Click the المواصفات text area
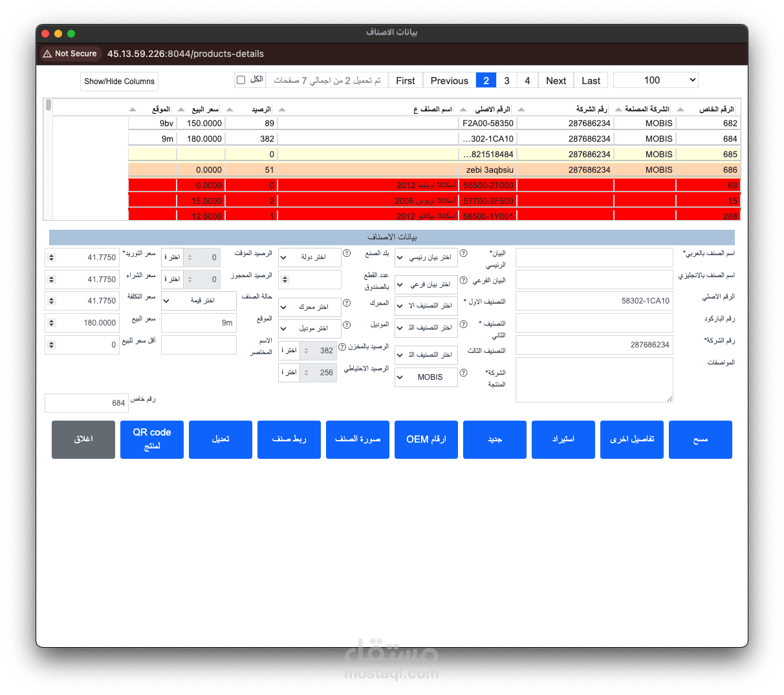Image resolution: width=784 pixels, height=695 pixels. point(594,380)
